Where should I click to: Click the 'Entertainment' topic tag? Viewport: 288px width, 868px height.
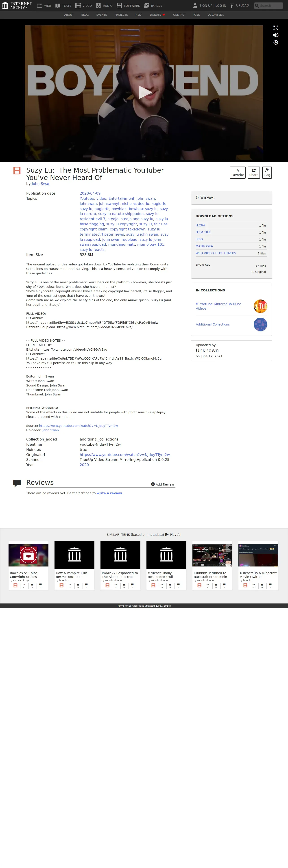(x=121, y=198)
